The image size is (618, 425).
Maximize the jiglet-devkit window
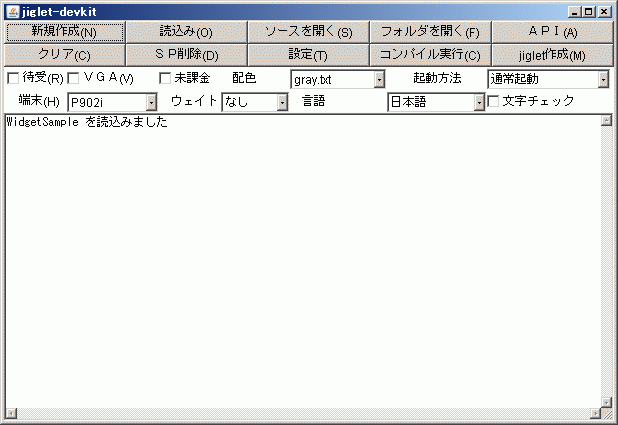pos(589,12)
